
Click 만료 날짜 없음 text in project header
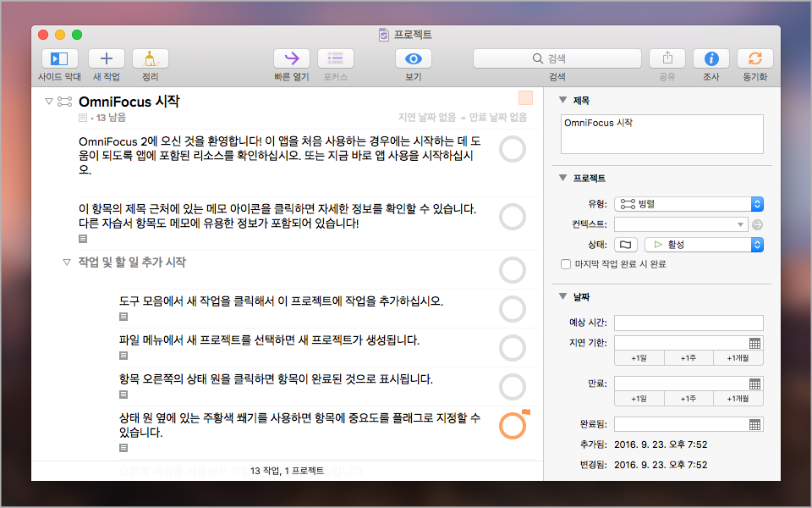pos(498,118)
